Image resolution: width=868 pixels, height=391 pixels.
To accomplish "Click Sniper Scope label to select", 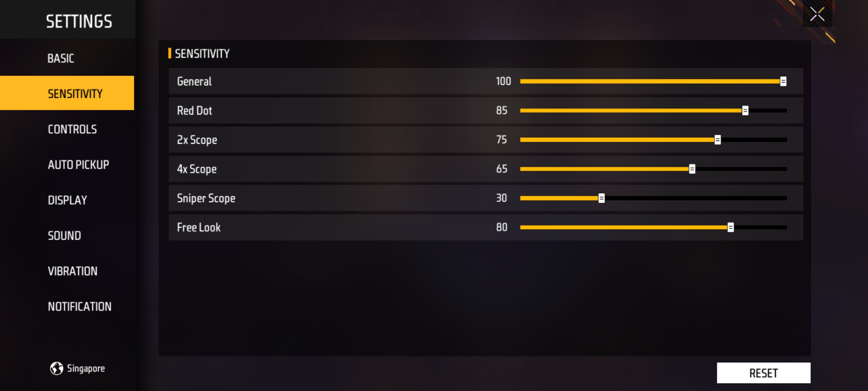I will [205, 198].
